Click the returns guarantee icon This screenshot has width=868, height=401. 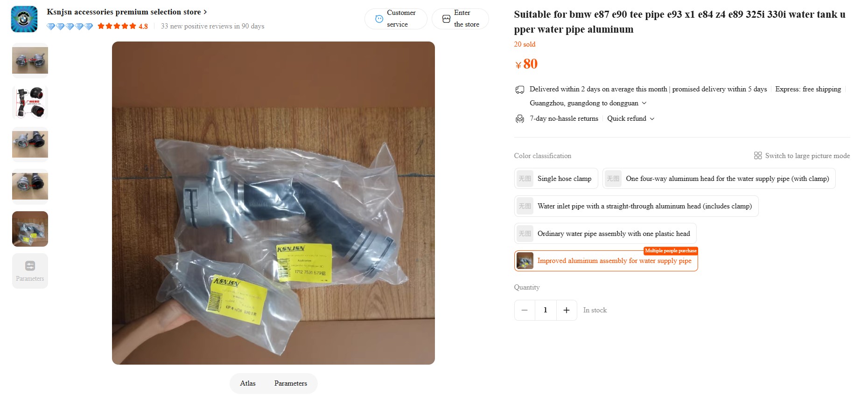pyautogui.click(x=520, y=119)
